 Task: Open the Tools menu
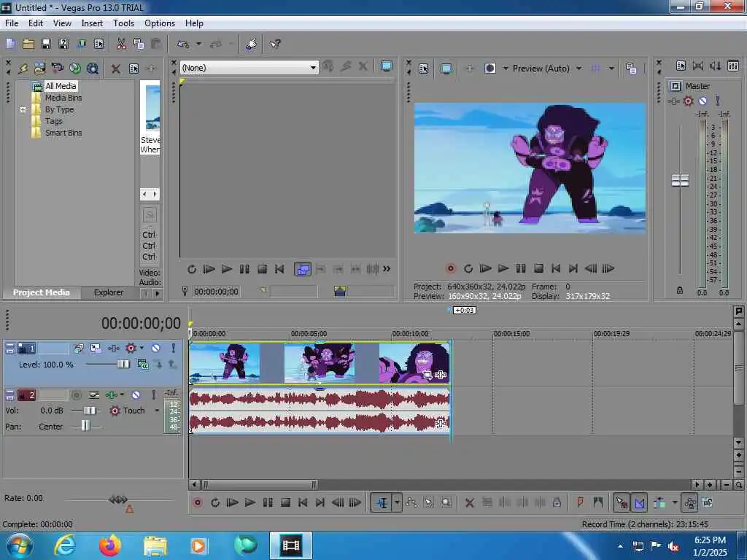123,23
